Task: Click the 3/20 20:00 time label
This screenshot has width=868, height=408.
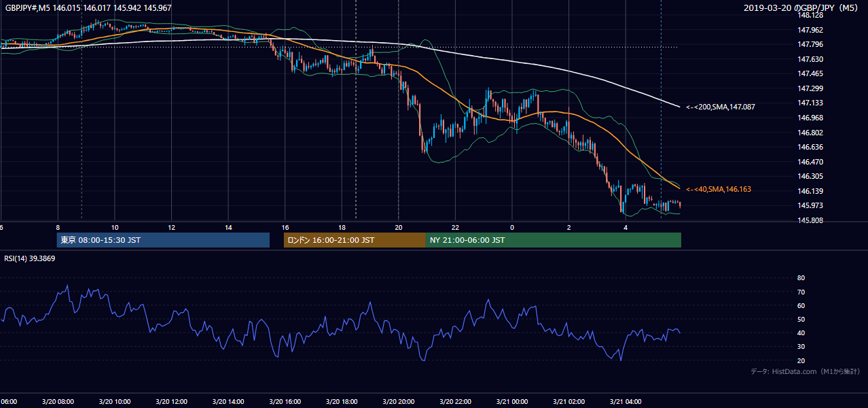Action: [x=398, y=402]
